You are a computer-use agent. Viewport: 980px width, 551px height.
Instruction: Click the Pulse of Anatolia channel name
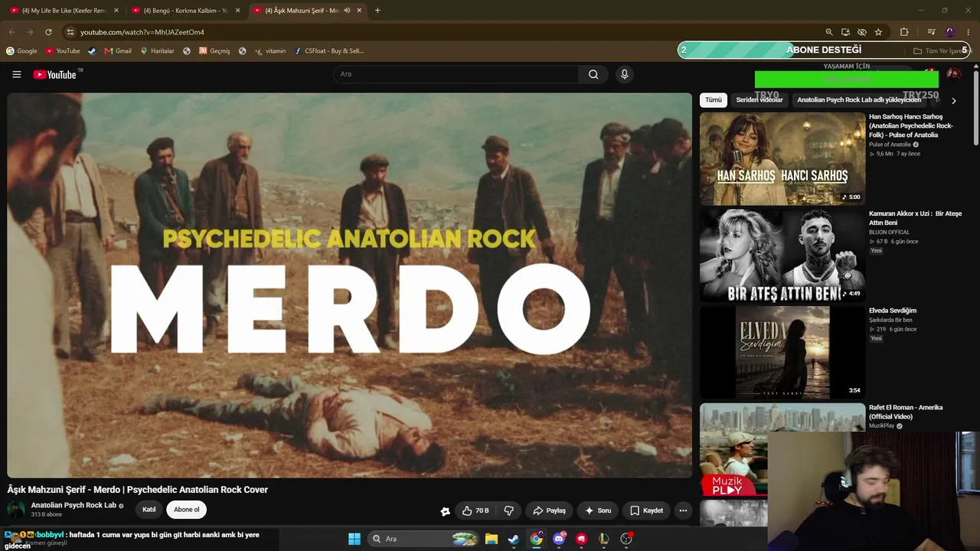point(890,145)
